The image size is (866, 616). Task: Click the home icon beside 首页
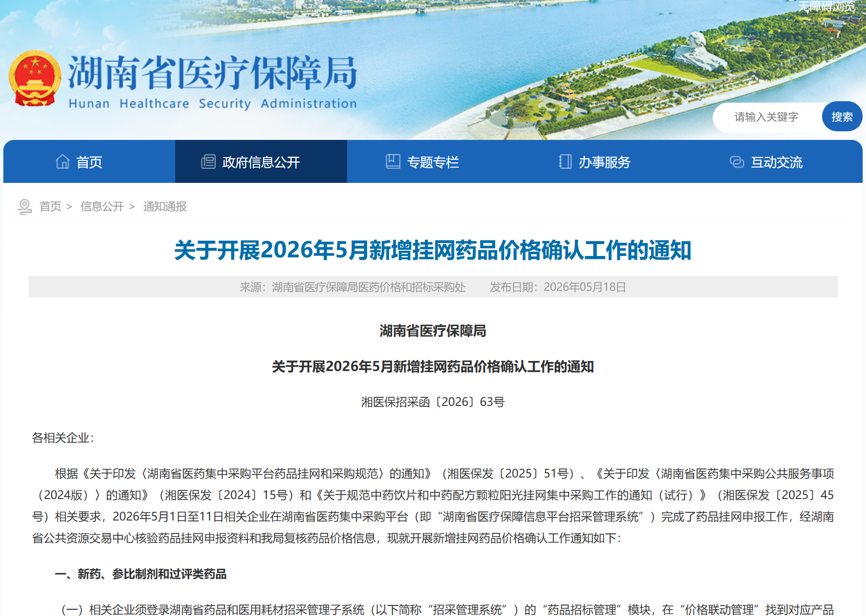pyautogui.click(x=63, y=162)
